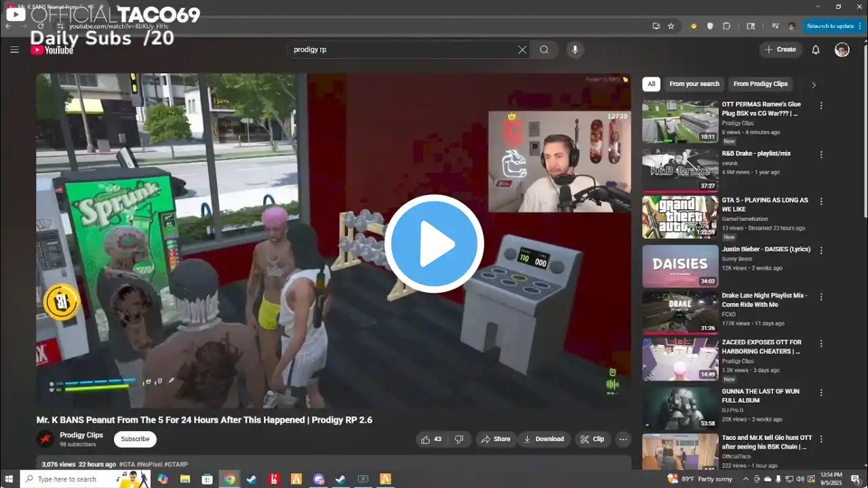
Task: Show hidden system tray icons
Action: (x=747, y=479)
